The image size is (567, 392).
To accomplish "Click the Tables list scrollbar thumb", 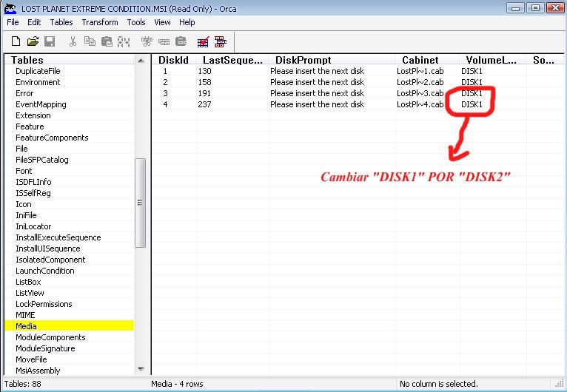I will click(x=141, y=203).
